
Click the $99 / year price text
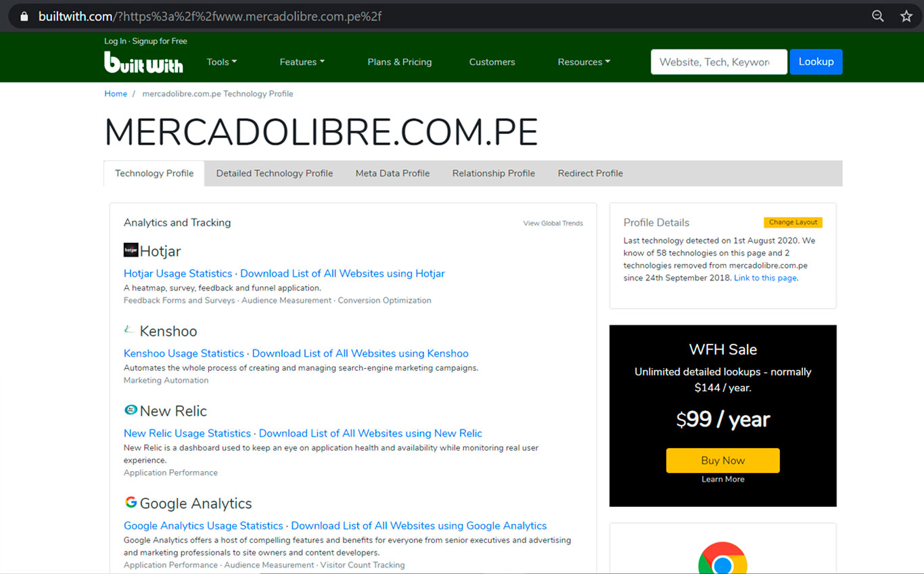[x=722, y=420]
